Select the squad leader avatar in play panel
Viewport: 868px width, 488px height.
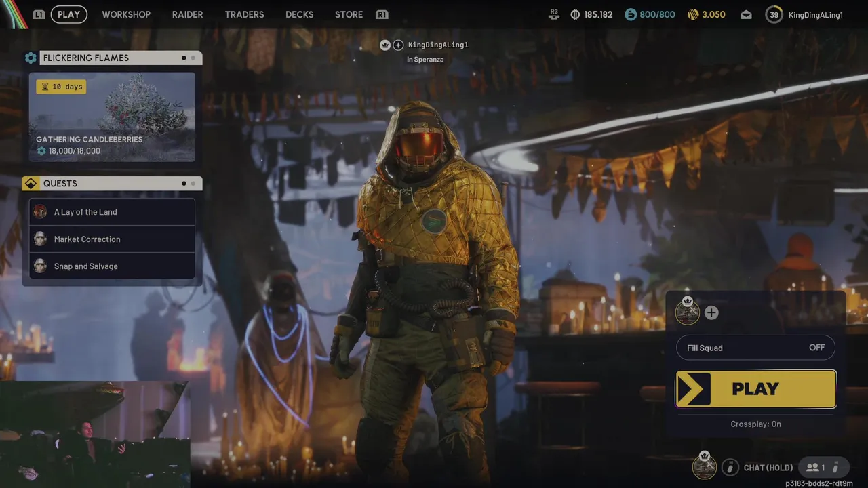coord(688,312)
